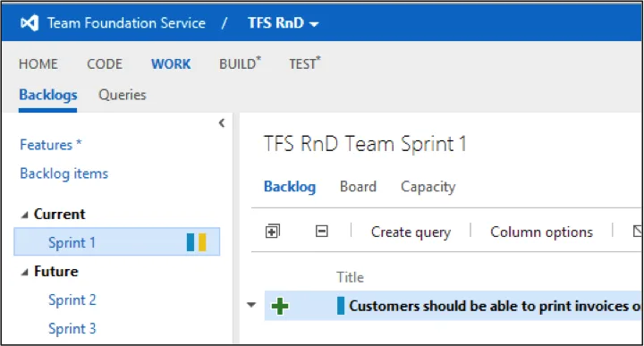
Task: Click the expand all plus icon
Action: 272,231
